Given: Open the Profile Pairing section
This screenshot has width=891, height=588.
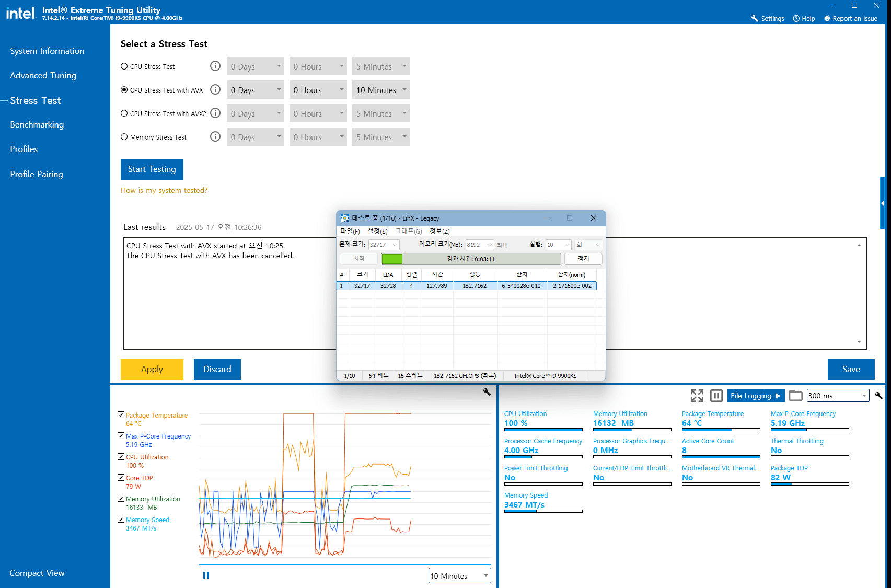Looking at the screenshot, I should click(x=37, y=174).
